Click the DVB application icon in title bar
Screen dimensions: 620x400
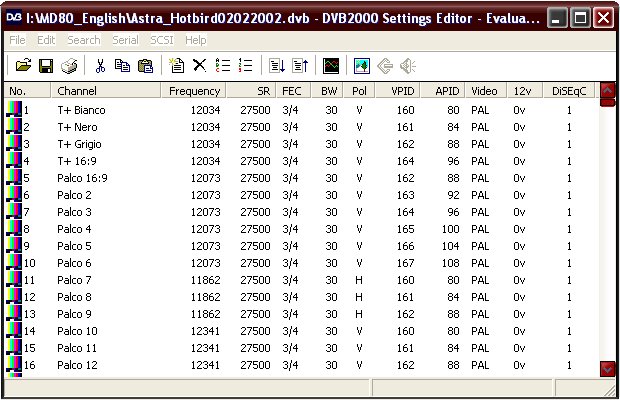pyautogui.click(x=14, y=17)
